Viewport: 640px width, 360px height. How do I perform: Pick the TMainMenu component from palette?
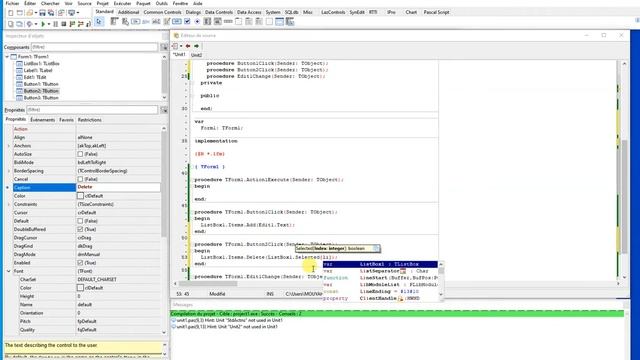pyautogui.click(x=114, y=21)
